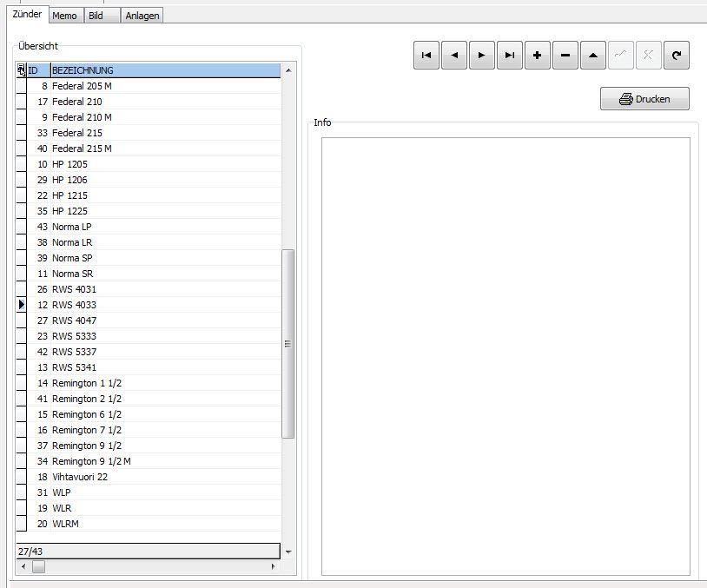
Task: Click the list's vertical scrollbar down arrow
Action: [x=288, y=552]
